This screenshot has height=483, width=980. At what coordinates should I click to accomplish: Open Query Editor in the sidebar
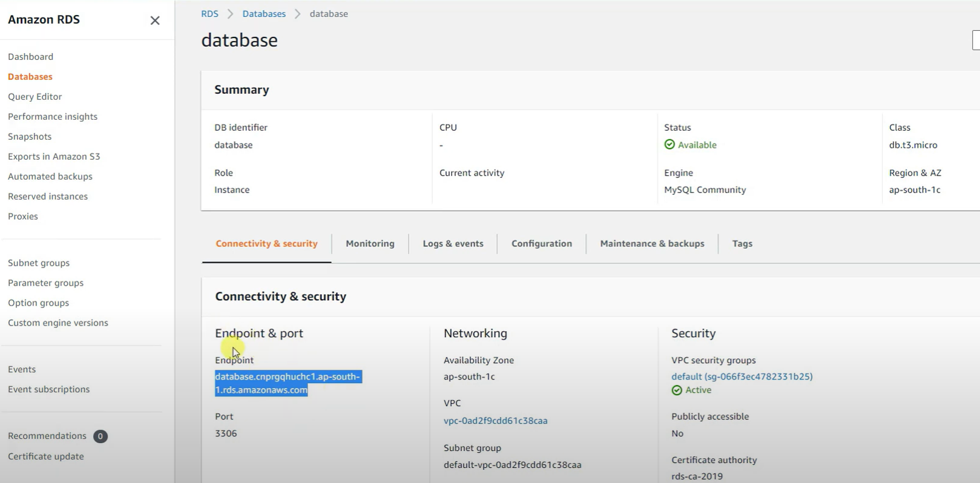(35, 97)
